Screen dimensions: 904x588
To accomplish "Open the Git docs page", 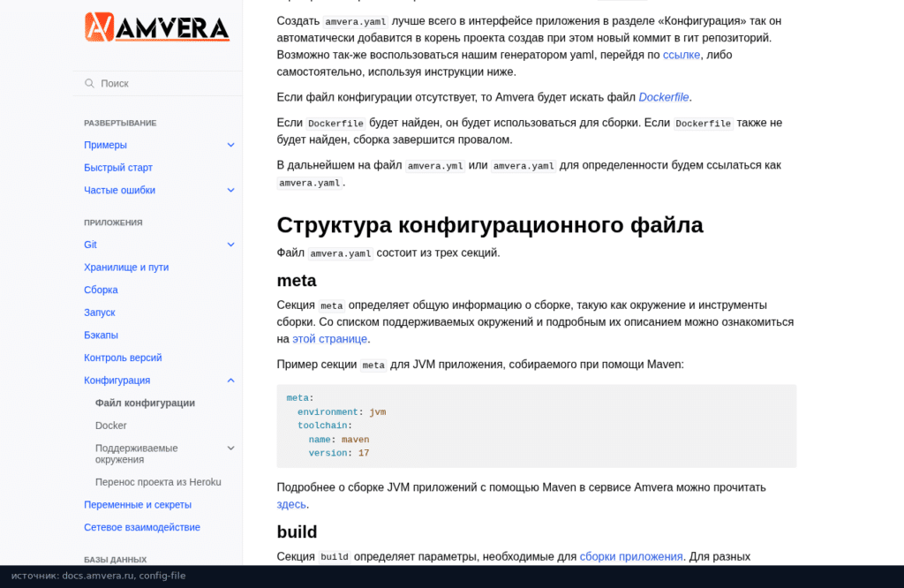I will 91,245.
